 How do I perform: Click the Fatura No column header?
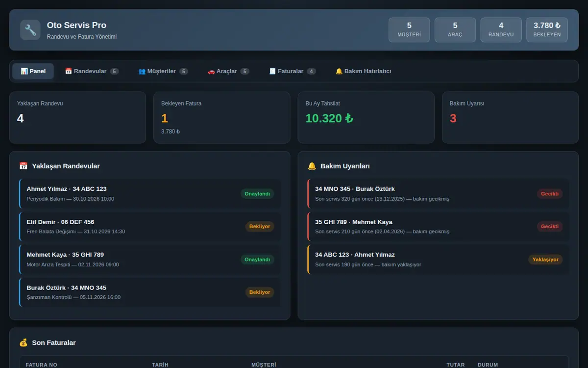[x=42, y=365]
